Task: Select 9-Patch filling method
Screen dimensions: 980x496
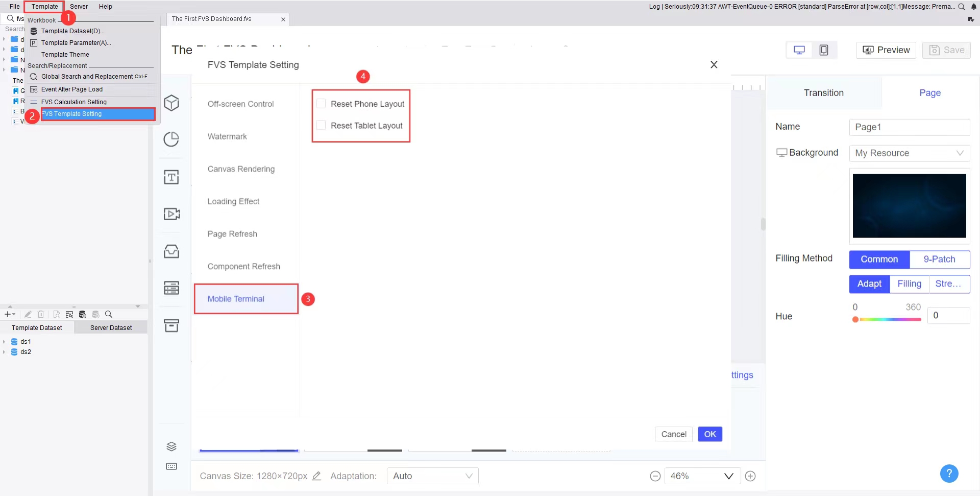Action: pos(939,259)
